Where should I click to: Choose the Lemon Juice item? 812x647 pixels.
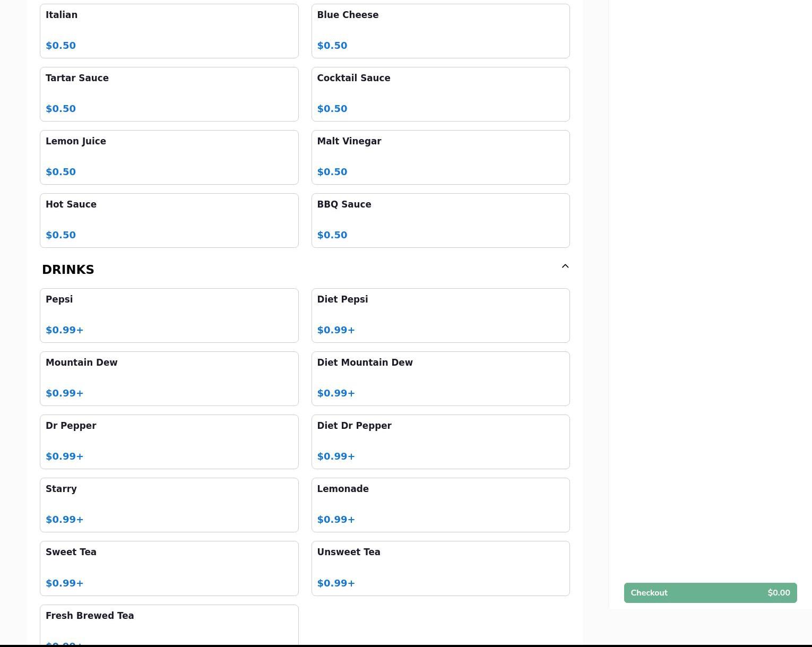(169, 157)
